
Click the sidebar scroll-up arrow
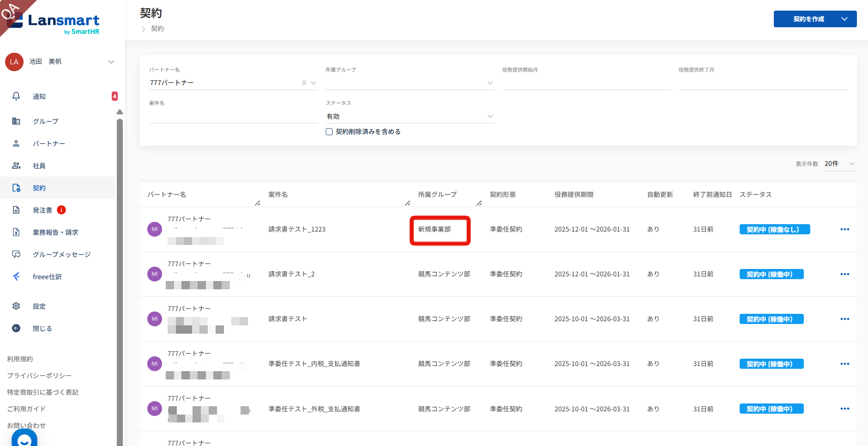coord(120,112)
